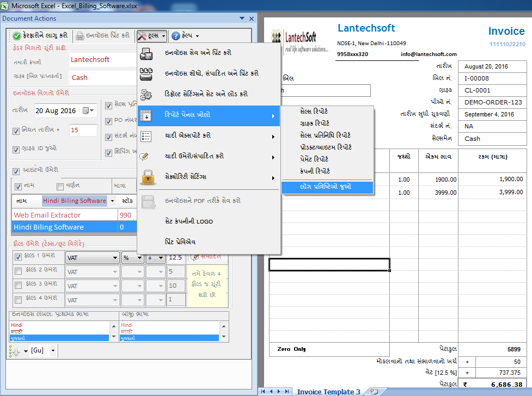Go to first sheet with navigation arrow
The image size is (532, 396).
(263, 391)
